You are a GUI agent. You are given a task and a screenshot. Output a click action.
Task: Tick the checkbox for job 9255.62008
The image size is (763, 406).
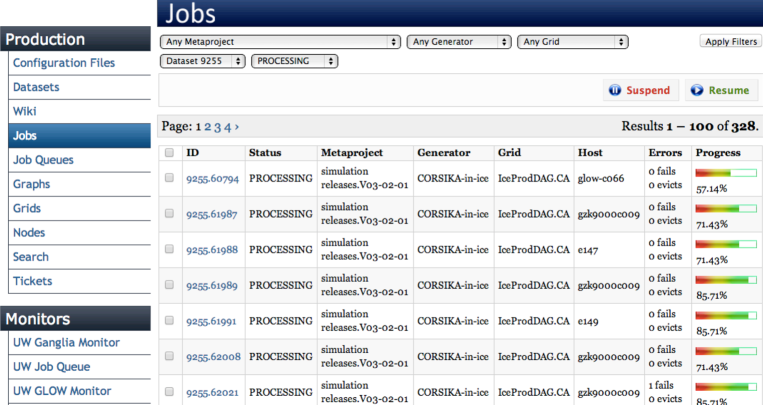[169, 356]
